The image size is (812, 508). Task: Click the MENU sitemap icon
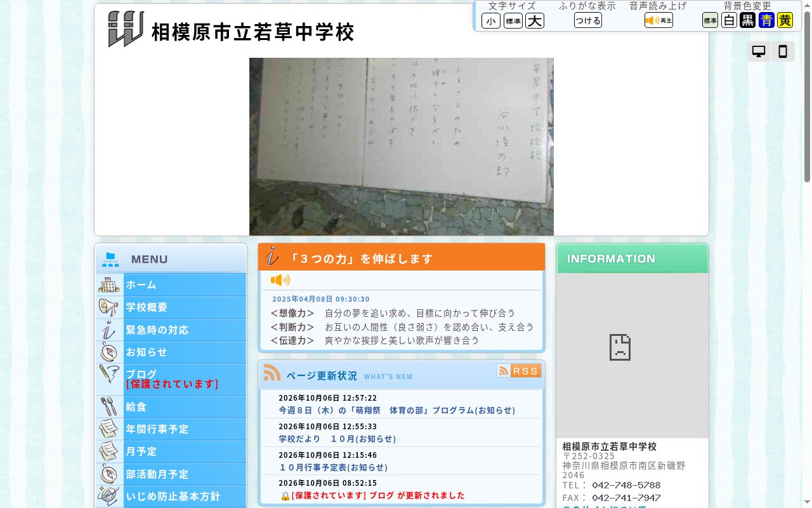click(x=110, y=259)
